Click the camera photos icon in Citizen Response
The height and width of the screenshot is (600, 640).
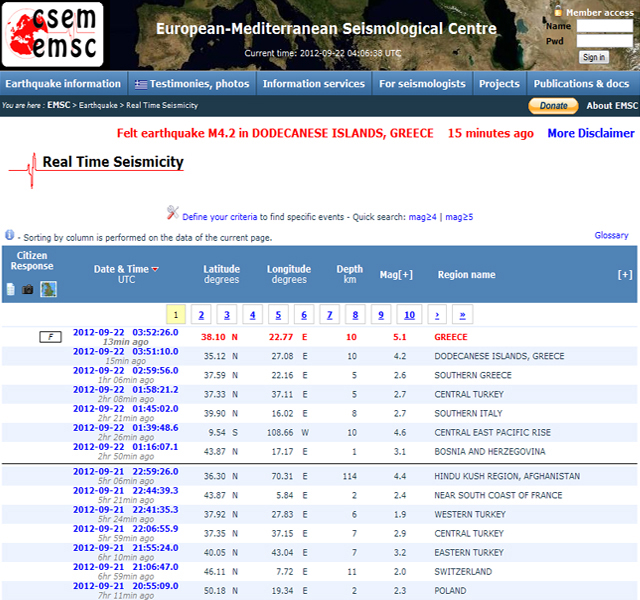(x=28, y=289)
